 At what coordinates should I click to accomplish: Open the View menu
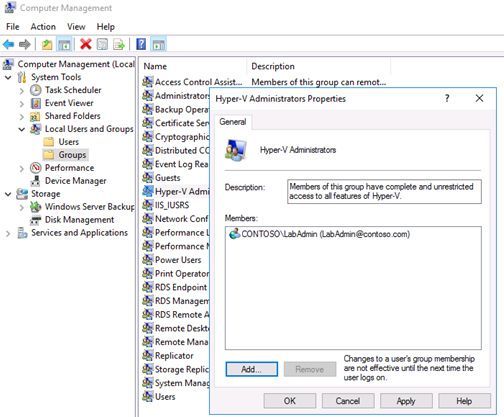pyautogui.click(x=76, y=27)
